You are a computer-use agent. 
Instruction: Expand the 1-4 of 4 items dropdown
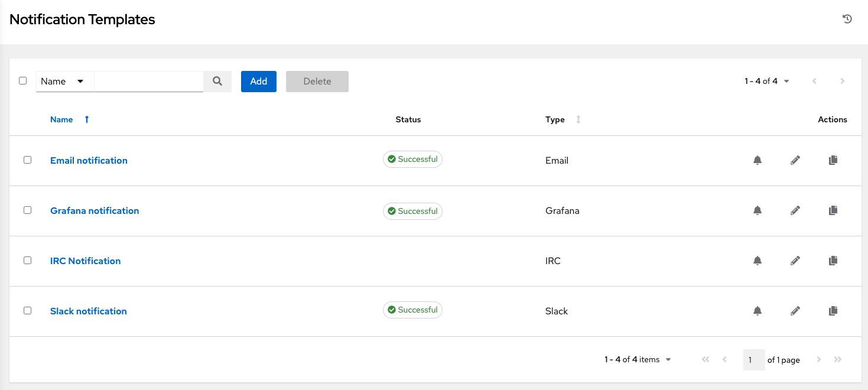point(668,359)
